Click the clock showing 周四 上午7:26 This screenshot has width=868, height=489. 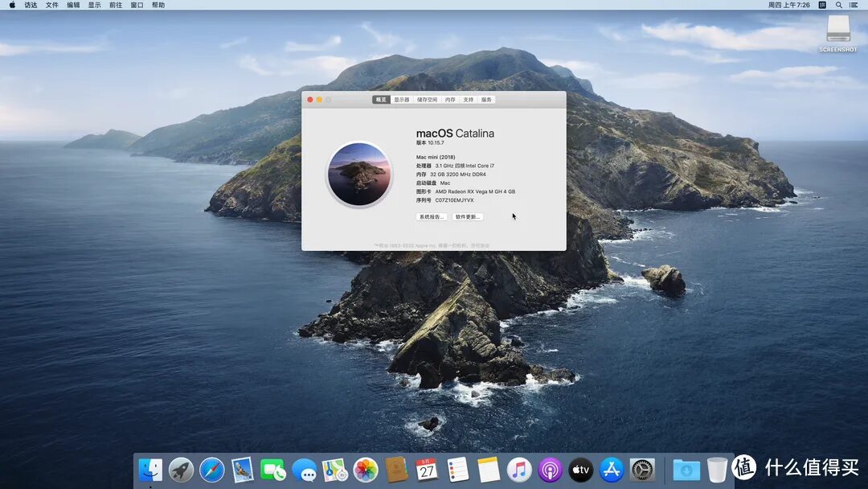pos(789,5)
